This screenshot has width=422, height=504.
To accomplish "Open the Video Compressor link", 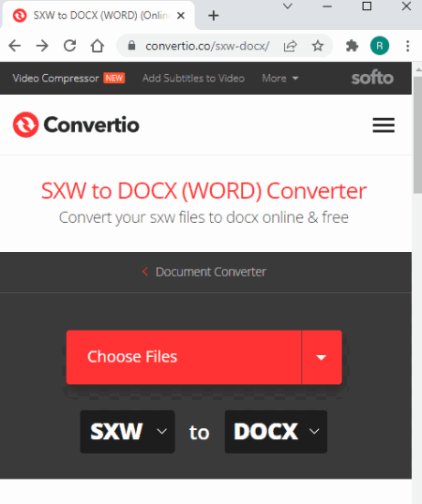I will click(55, 78).
